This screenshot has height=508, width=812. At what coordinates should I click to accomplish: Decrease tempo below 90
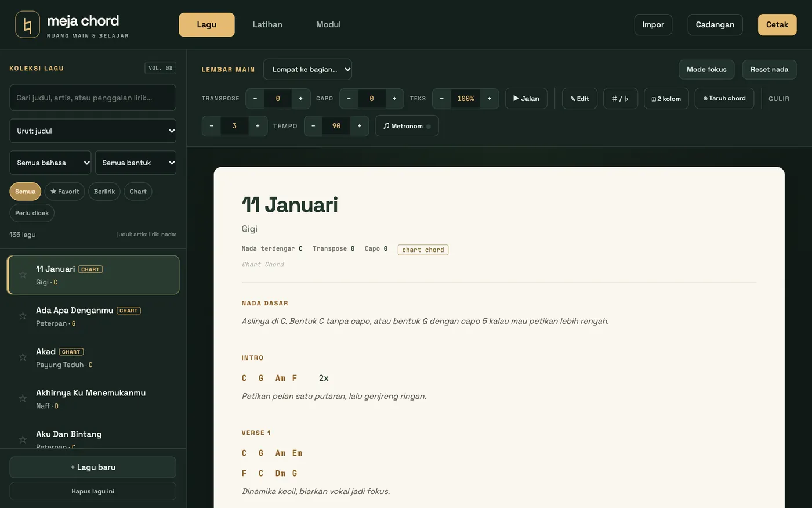(313, 126)
